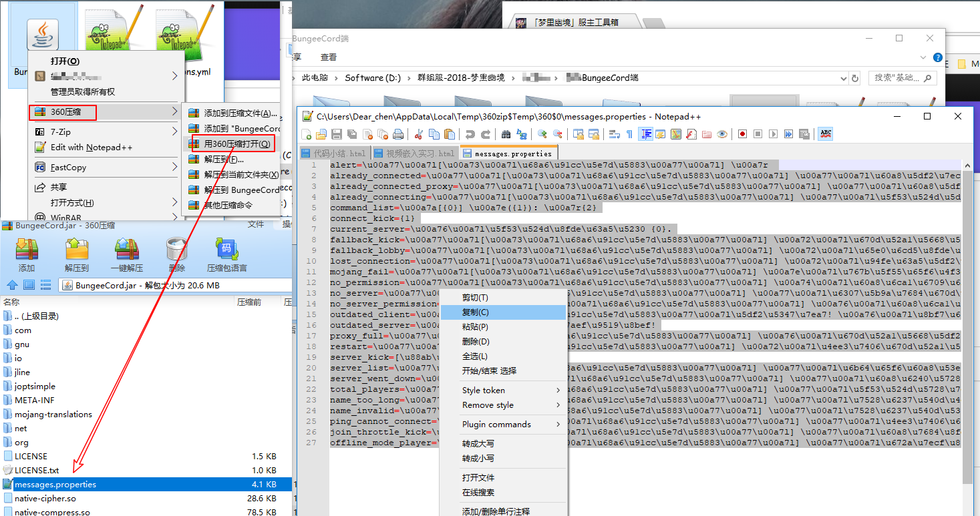Switch 360压缩 to list view
This screenshot has height=516, width=980.
pyautogui.click(x=45, y=285)
